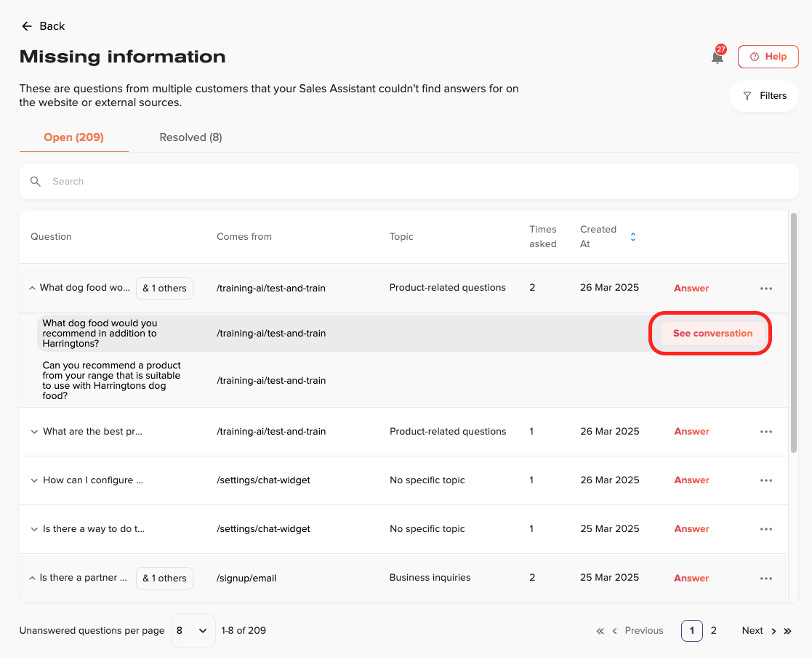The width and height of the screenshot is (812, 657).
Task: Open more options for 'What dog food' row
Action: click(766, 289)
